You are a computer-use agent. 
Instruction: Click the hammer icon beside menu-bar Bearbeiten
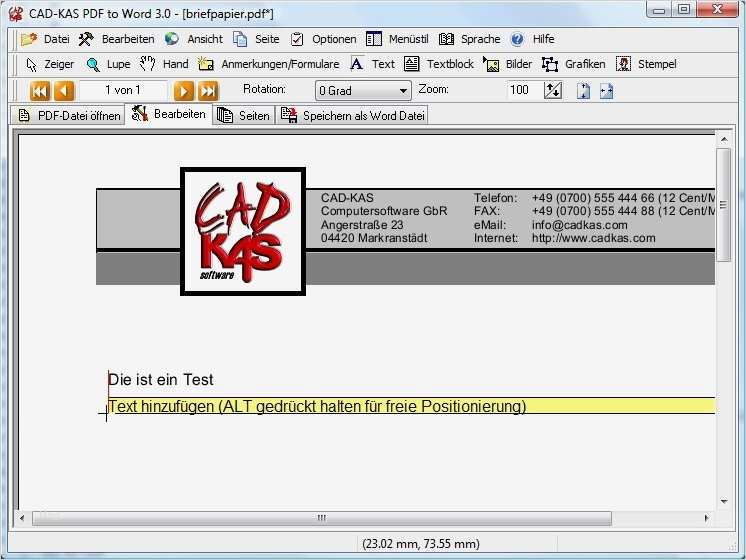click(x=86, y=39)
